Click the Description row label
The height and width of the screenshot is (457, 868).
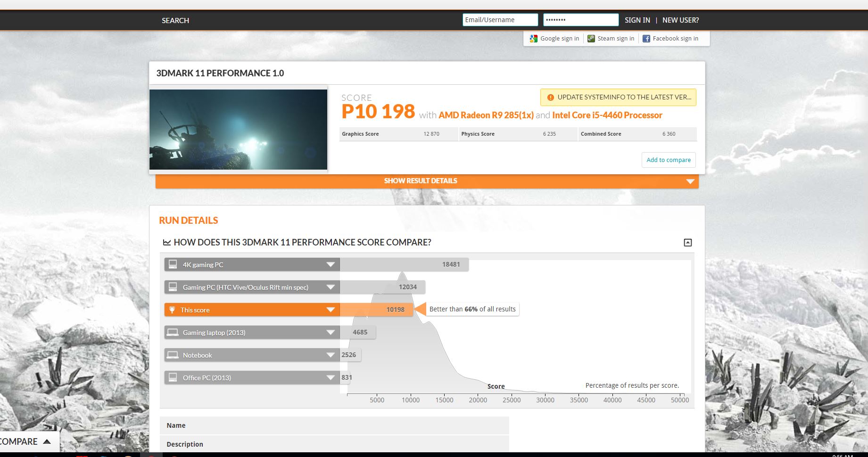(x=185, y=445)
